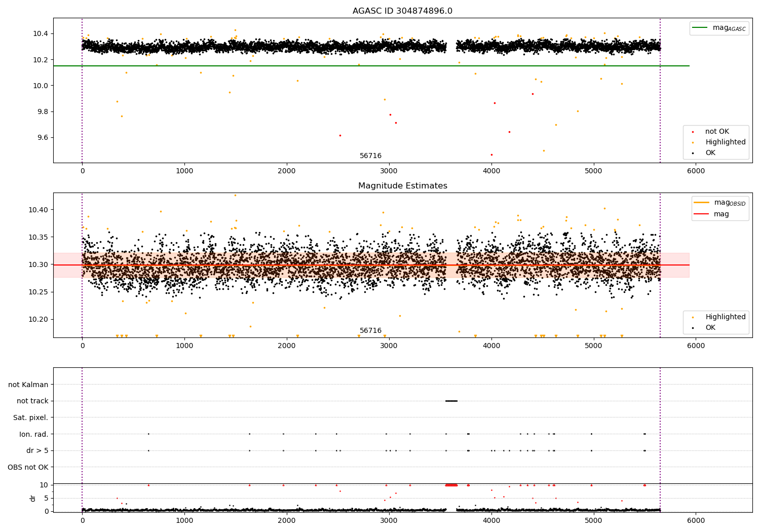Click the '56716' label in Magnitude Estimates plot
760x532 pixels.
[x=370, y=331]
